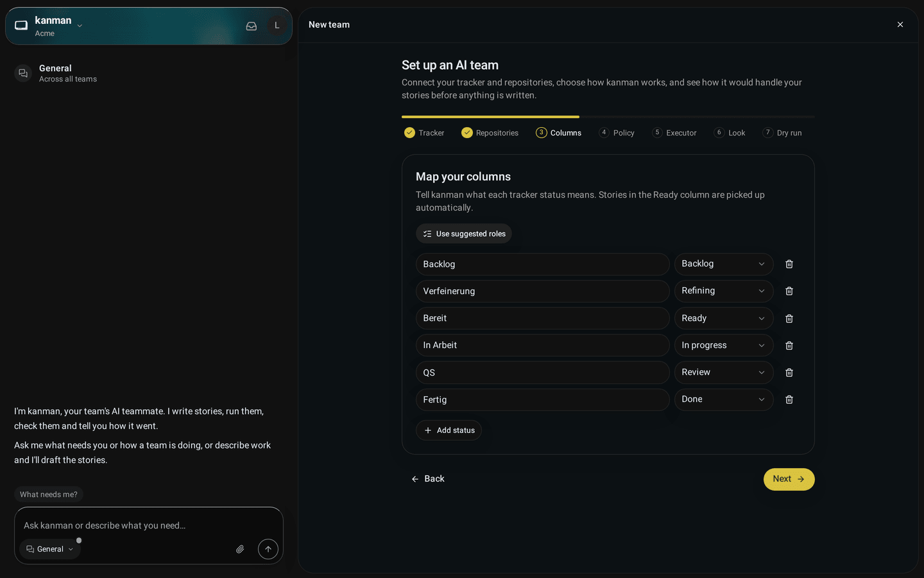This screenshot has width=924, height=578.
Task: Close the New team panel
Action: [900, 24]
